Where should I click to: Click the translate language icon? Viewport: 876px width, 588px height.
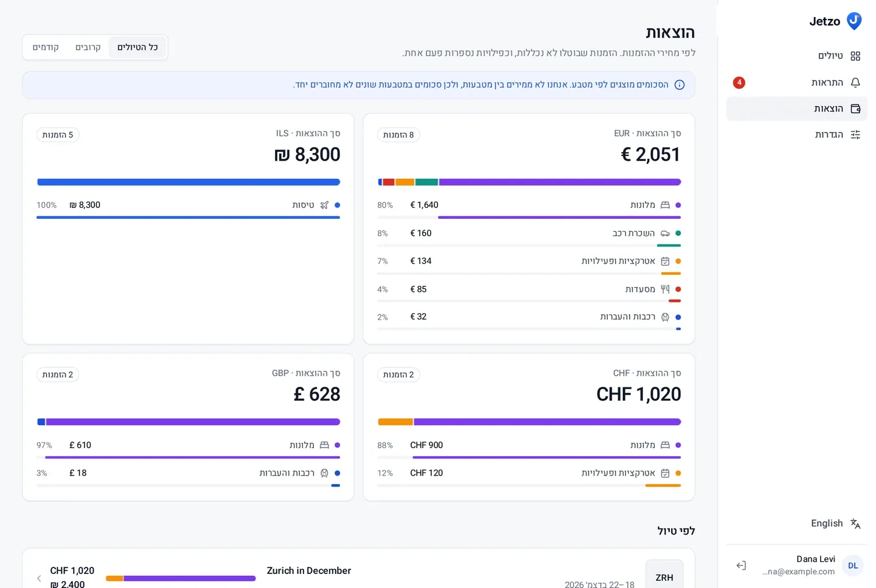(855, 524)
